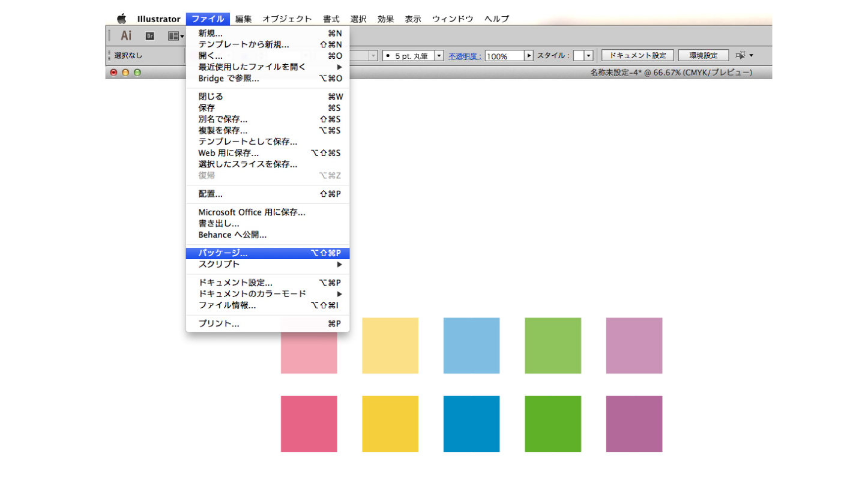
Task: Open the ウィンドウ menu
Action: click(453, 19)
